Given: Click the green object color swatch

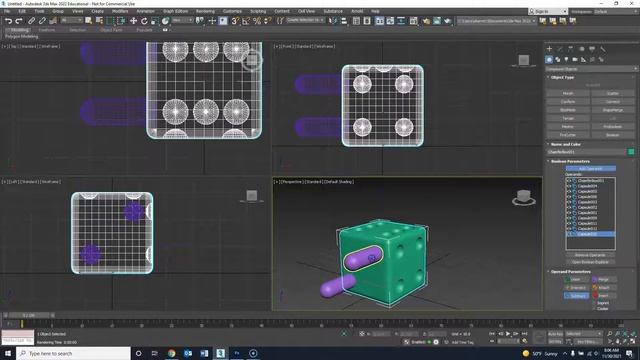Looking at the screenshot, I should [631, 152].
